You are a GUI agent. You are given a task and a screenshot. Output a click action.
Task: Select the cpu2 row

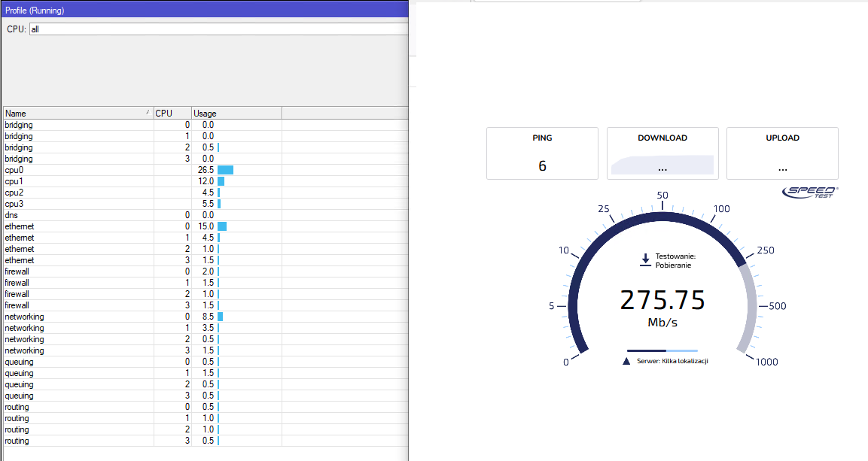click(206, 193)
